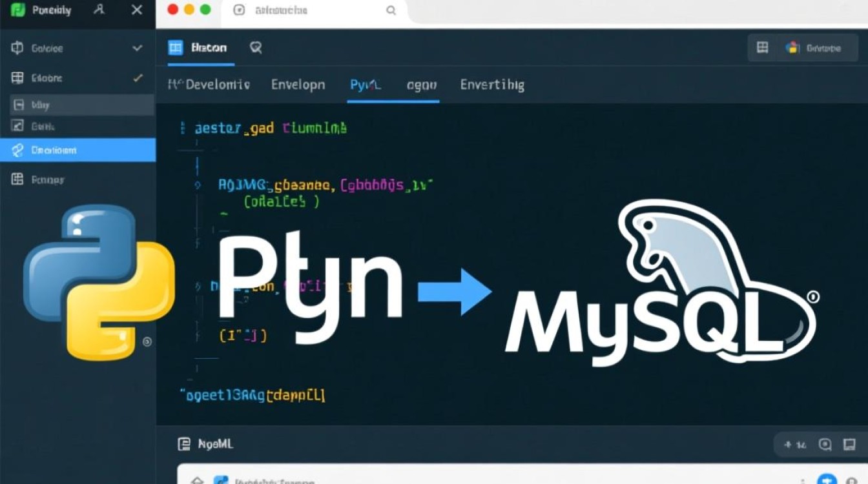Select the grid view icon at top right
This screenshot has width=868, height=484.
pyautogui.click(x=762, y=47)
